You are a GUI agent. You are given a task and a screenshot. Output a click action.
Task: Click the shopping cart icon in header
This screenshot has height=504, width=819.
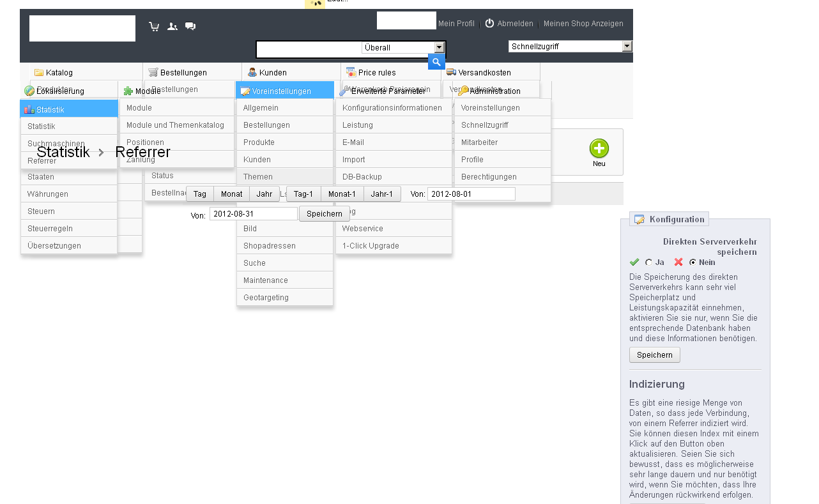(154, 26)
